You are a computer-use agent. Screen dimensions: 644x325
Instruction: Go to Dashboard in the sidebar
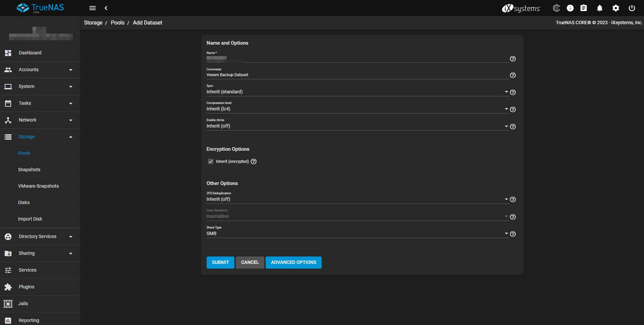point(30,53)
